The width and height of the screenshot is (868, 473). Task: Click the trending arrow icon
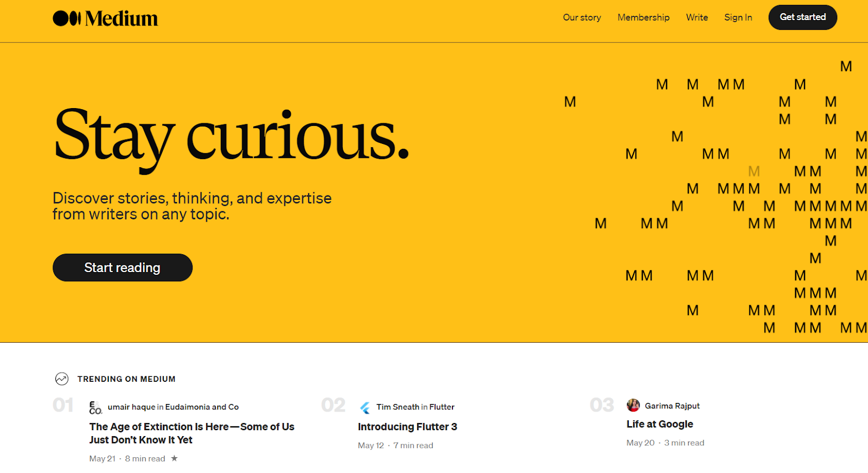coord(62,379)
